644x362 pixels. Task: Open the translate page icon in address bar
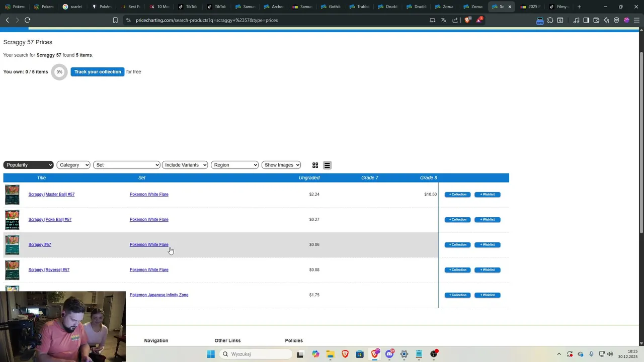point(444,20)
